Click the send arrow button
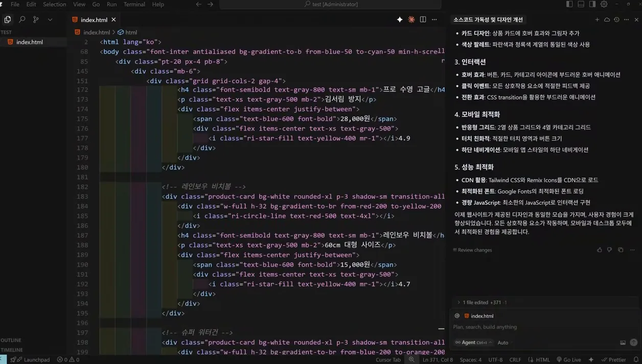Viewport: 642px width, 364px height. (633, 343)
